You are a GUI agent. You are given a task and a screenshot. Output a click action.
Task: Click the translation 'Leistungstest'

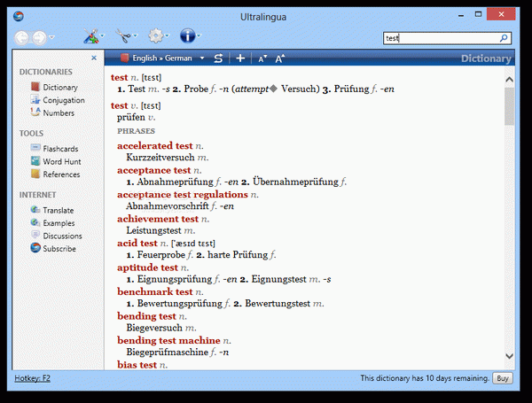153,230
